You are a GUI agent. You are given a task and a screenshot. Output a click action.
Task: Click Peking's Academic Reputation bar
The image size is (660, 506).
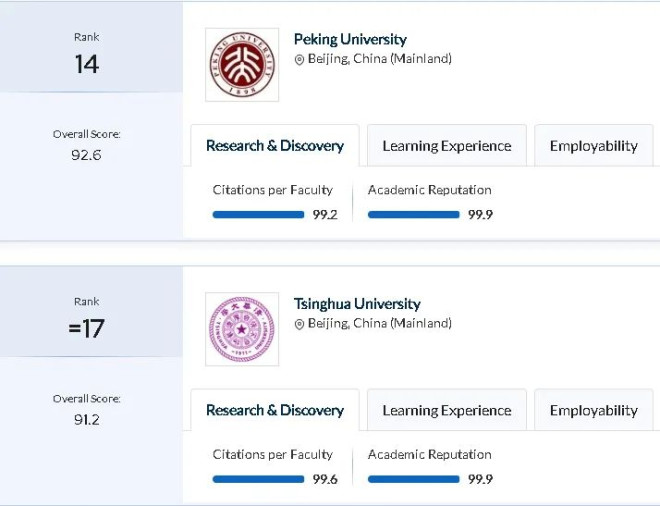[413, 214]
